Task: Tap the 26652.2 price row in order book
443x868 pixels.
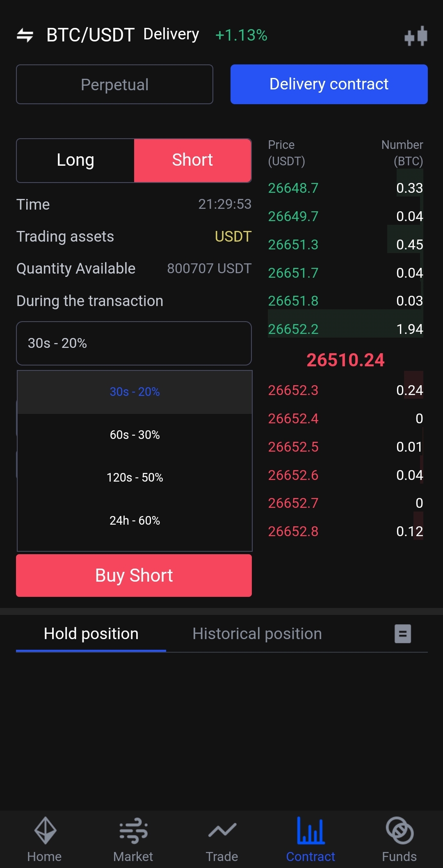Action: [x=345, y=329]
